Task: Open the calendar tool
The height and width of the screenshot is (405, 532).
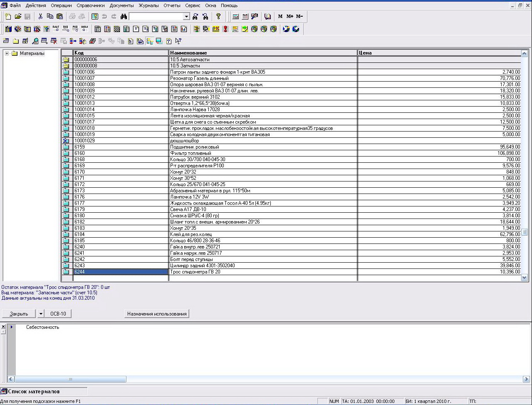Action: 245,17
